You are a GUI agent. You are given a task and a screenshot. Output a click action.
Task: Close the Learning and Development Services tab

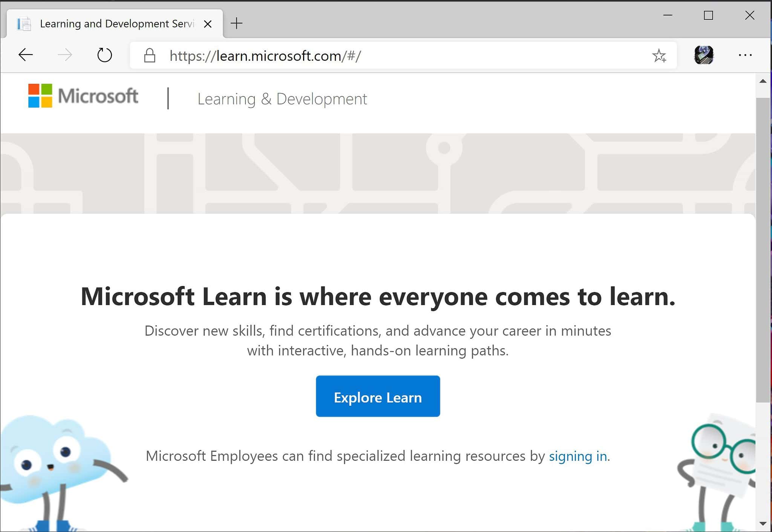[x=208, y=23]
